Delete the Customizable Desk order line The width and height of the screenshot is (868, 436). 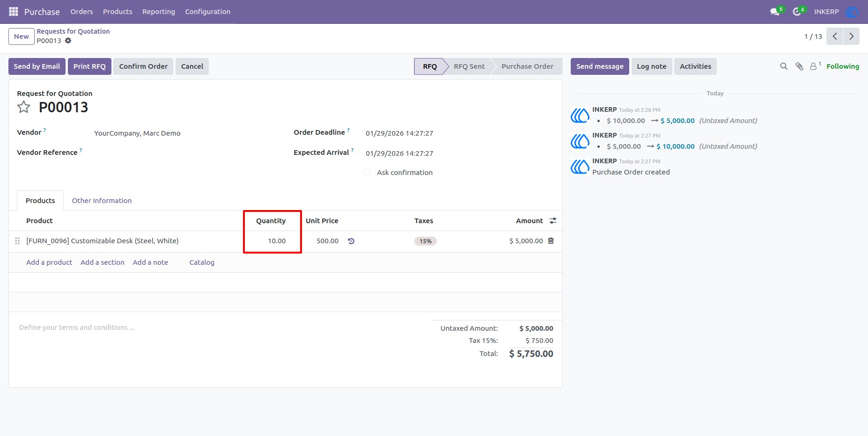pyautogui.click(x=551, y=241)
